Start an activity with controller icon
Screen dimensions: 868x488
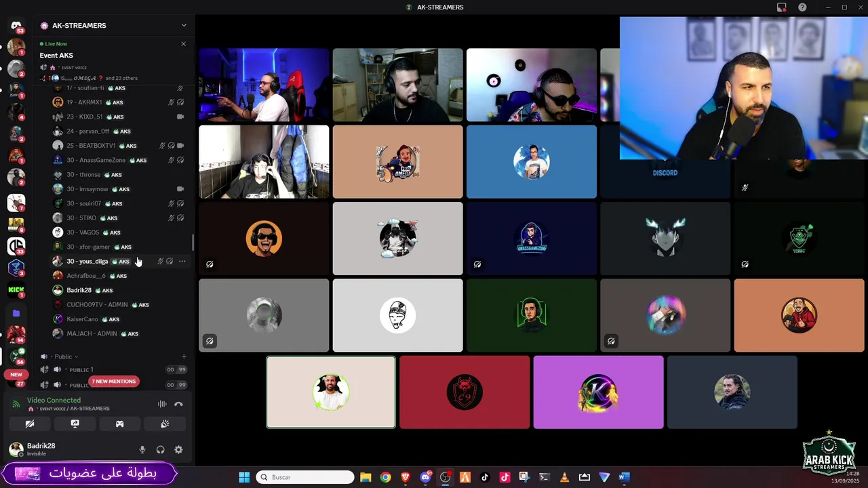tap(119, 424)
